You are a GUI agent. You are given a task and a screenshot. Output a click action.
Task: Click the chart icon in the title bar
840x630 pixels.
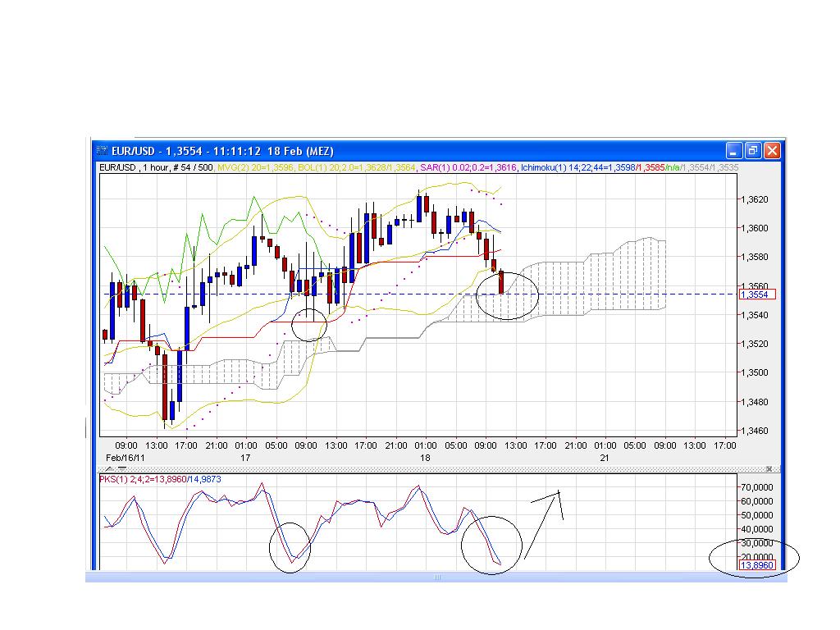[101, 150]
